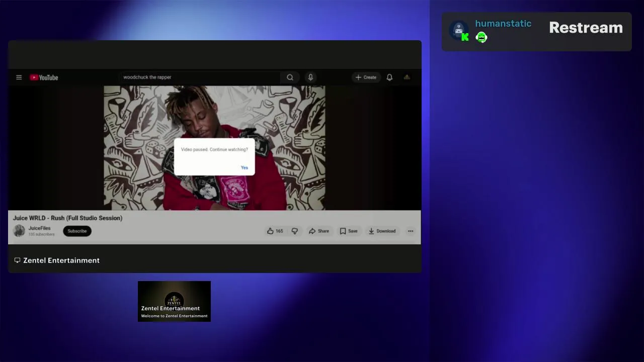Open the JuiceFiles channel name link
Screen dimensions: 644x362
[39, 228]
